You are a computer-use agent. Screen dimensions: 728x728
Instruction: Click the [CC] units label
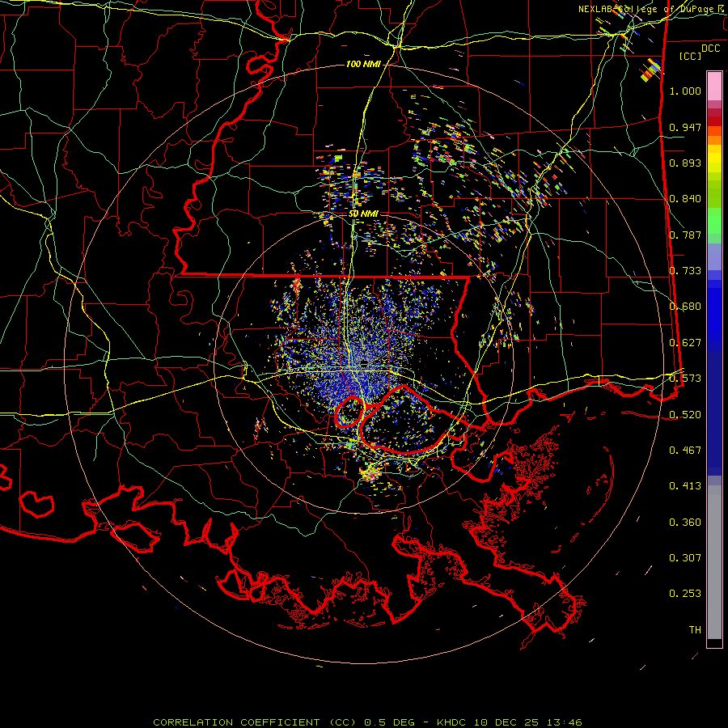point(691,56)
